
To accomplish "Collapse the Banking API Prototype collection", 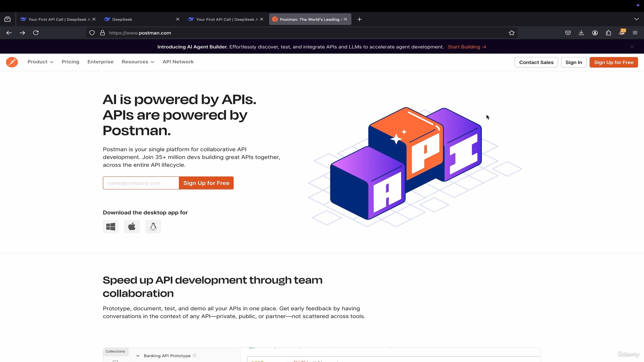I will (138, 356).
